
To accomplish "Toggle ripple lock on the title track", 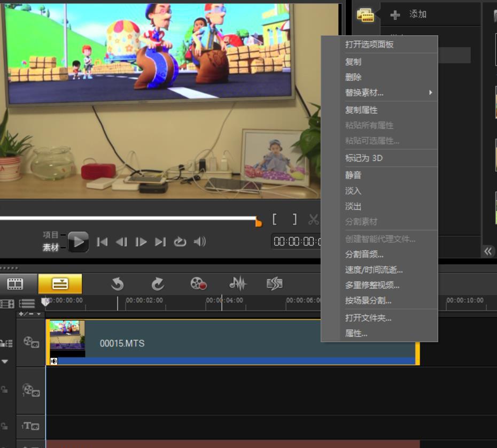I will [x=4, y=426].
